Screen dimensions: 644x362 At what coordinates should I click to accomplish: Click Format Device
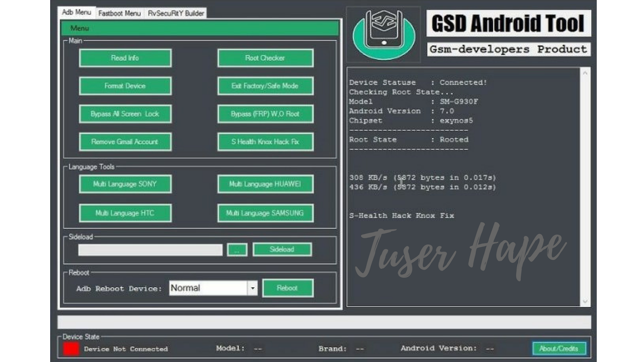[x=125, y=86]
